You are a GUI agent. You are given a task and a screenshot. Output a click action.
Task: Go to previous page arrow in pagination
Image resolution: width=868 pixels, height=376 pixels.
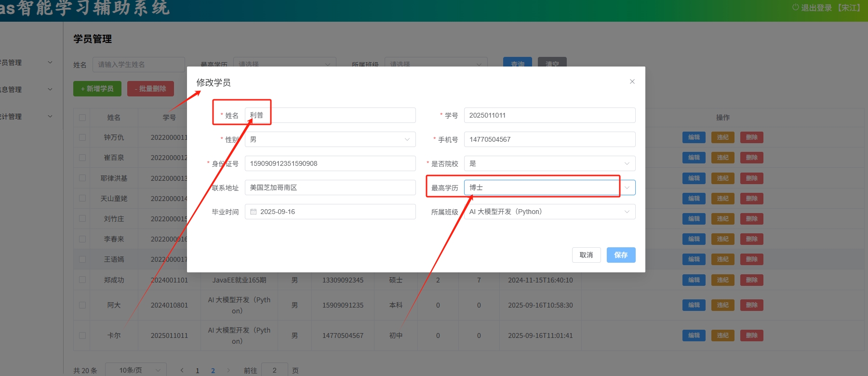182,370
